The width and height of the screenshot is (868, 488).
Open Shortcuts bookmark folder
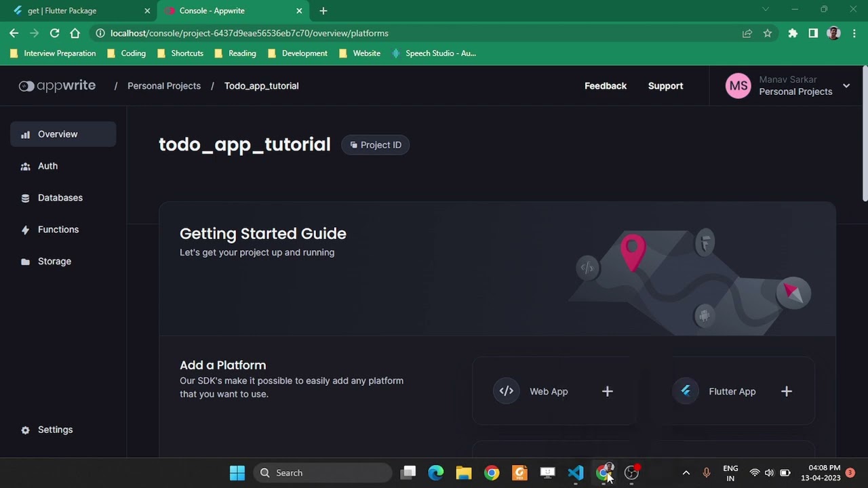click(x=180, y=54)
